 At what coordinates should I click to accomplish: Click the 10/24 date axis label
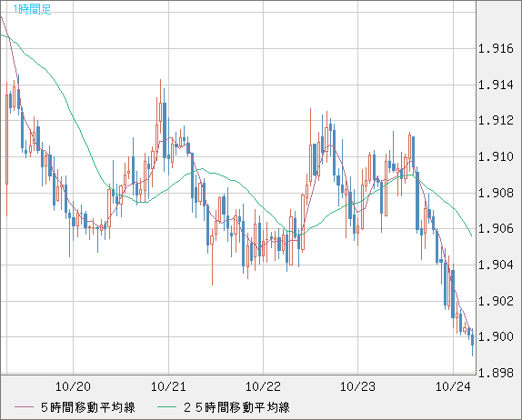tap(453, 386)
